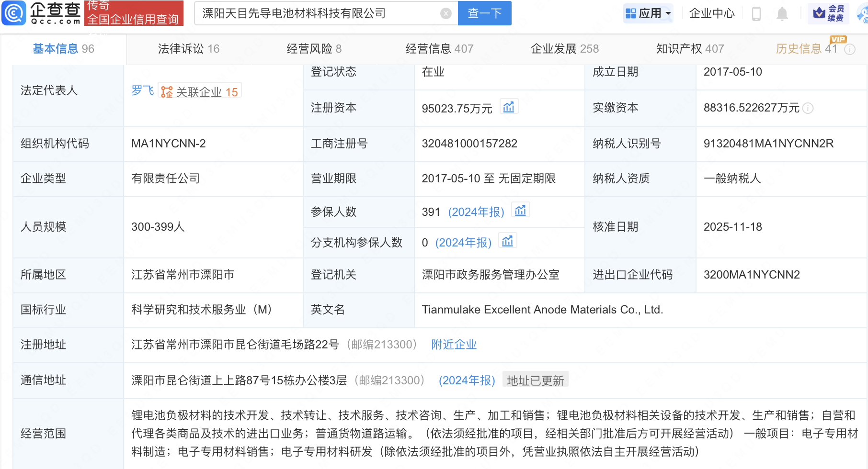Open the 知识产权 tab
Viewport: 868px width, 469px height.
coord(690,49)
